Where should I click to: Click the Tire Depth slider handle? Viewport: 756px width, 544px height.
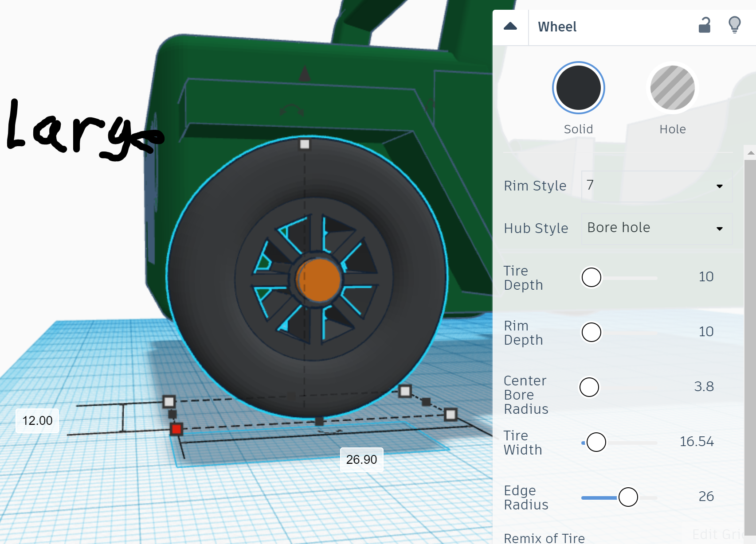(x=591, y=277)
